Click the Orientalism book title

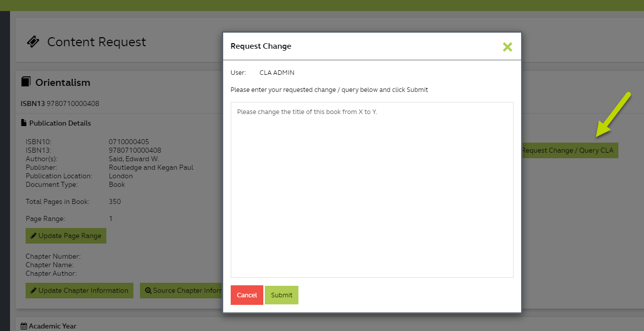point(63,82)
